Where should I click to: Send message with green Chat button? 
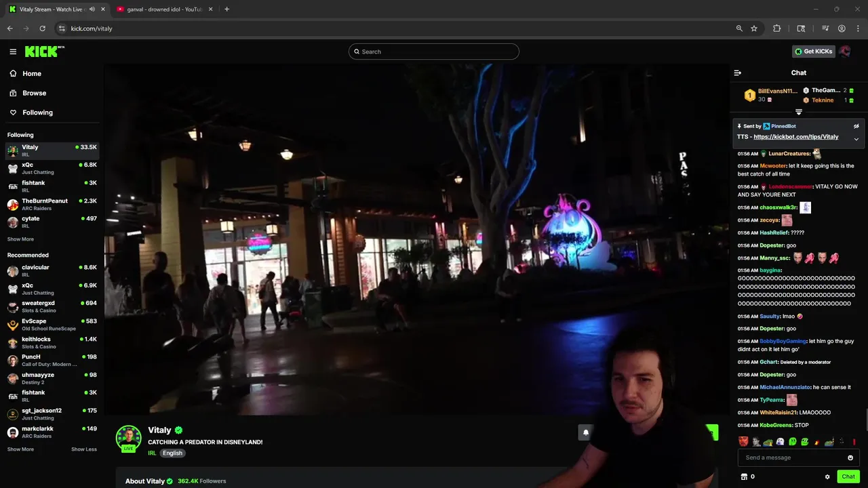(848, 476)
